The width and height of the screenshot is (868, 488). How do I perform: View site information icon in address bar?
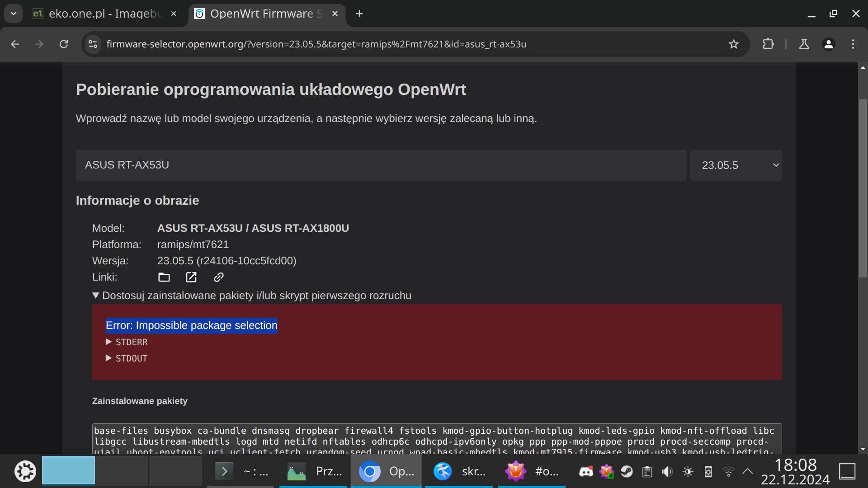pos(93,44)
